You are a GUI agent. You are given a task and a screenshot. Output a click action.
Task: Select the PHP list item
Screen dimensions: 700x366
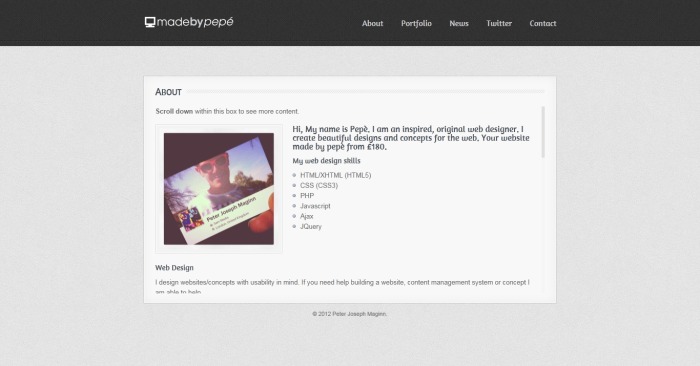[307, 195]
